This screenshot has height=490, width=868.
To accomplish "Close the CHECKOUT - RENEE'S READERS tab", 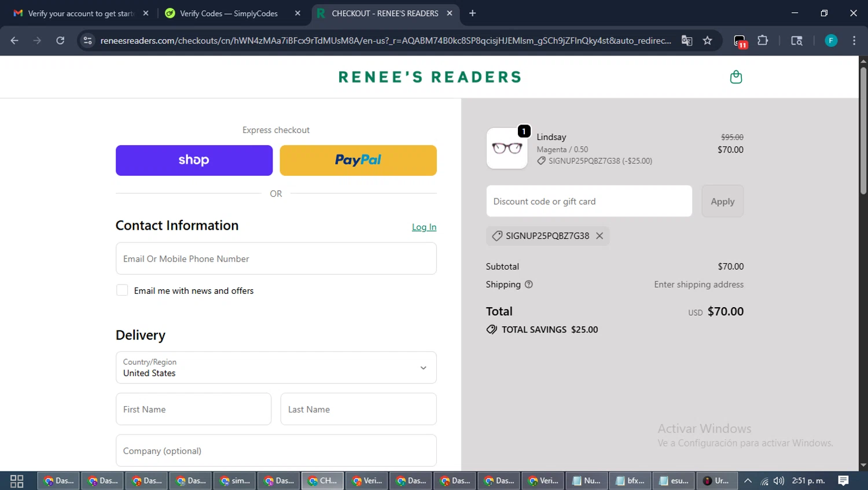I will (x=450, y=13).
